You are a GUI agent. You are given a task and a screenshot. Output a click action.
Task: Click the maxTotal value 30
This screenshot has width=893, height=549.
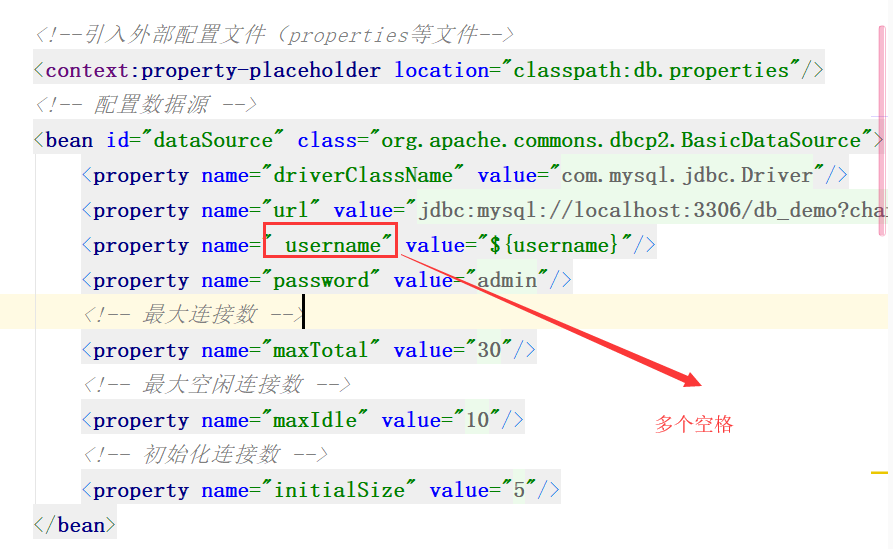click(x=489, y=350)
